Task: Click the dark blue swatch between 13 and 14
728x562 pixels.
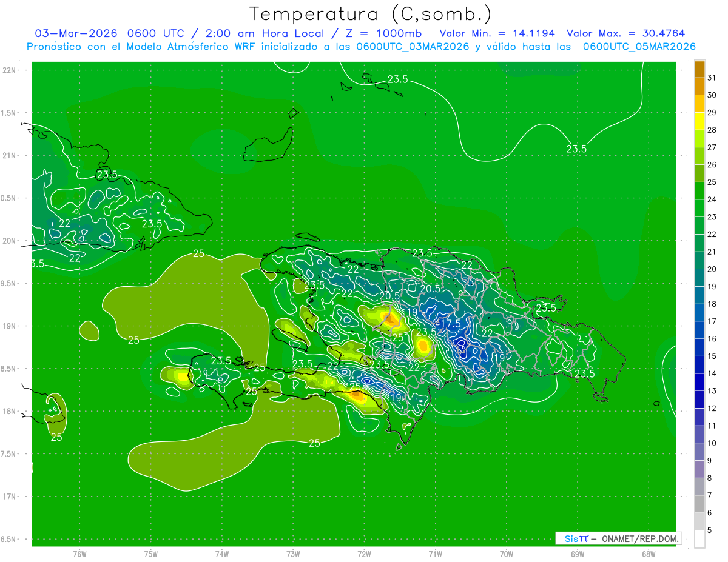Action: (699, 382)
